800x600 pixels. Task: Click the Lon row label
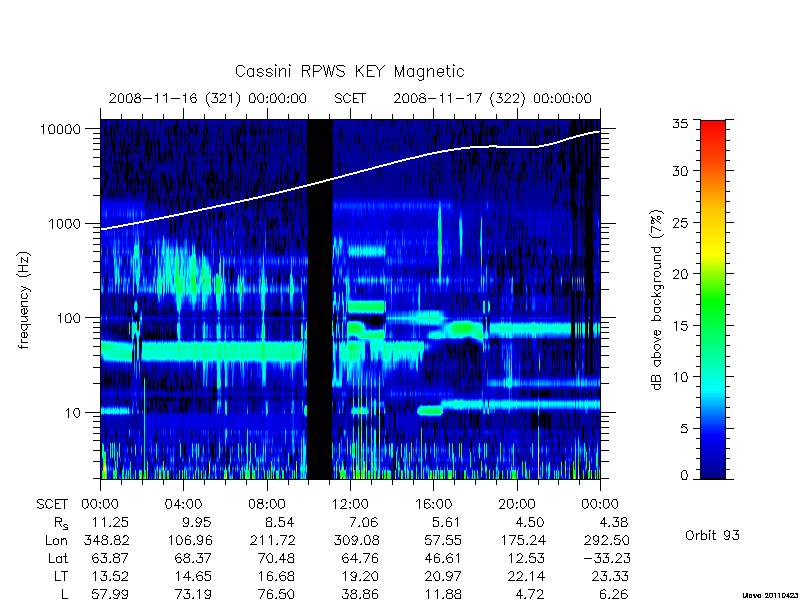56,540
